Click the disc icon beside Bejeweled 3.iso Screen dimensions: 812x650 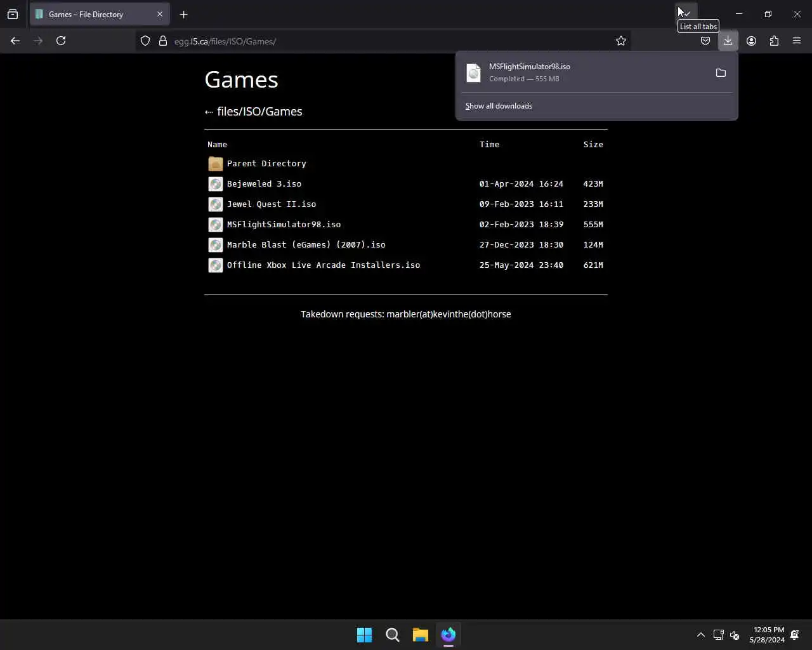216,184
